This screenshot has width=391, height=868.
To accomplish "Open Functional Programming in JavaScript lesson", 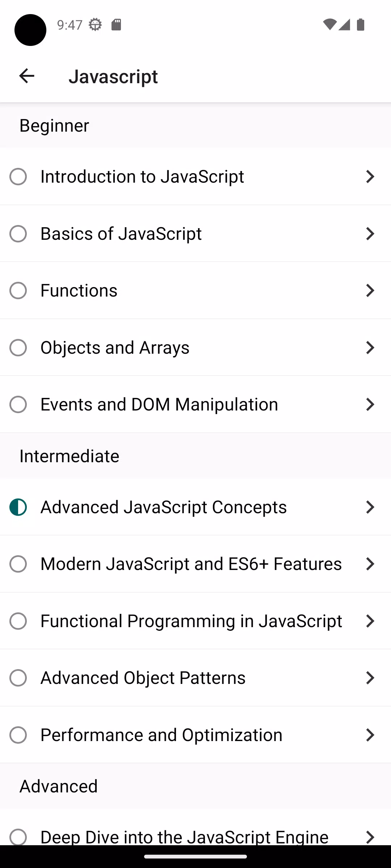I will coord(195,621).
